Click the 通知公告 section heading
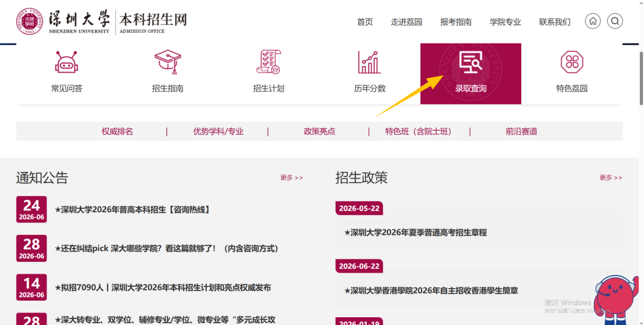The image size is (644, 325). pos(42,178)
